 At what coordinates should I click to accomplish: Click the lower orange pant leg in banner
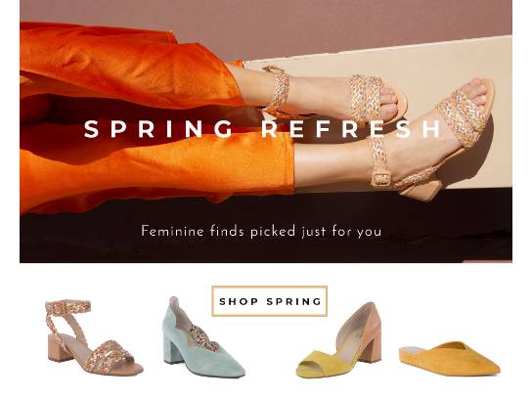point(156,166)
